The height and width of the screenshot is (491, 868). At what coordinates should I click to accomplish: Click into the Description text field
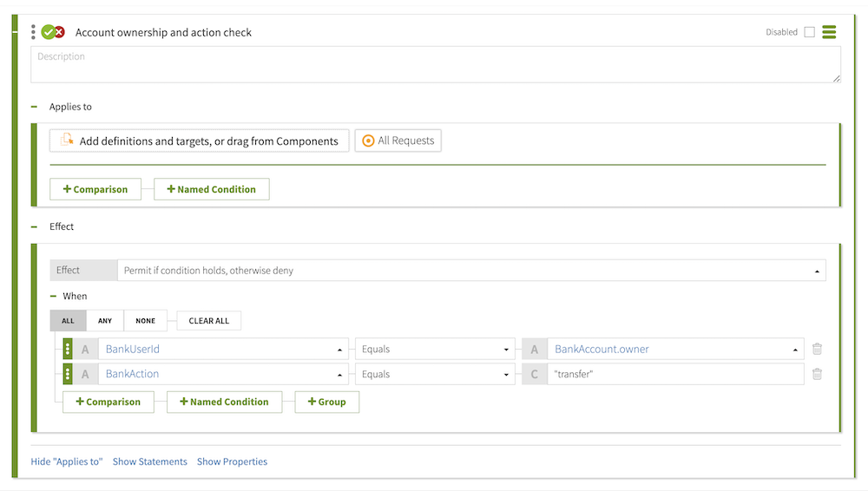pyautogui.click(x=436, y=65)
